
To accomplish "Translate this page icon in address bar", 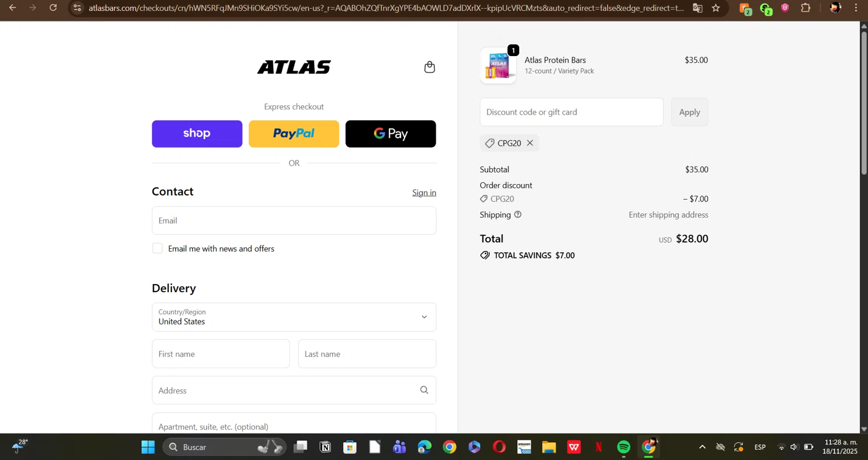I will coord(697,8).
